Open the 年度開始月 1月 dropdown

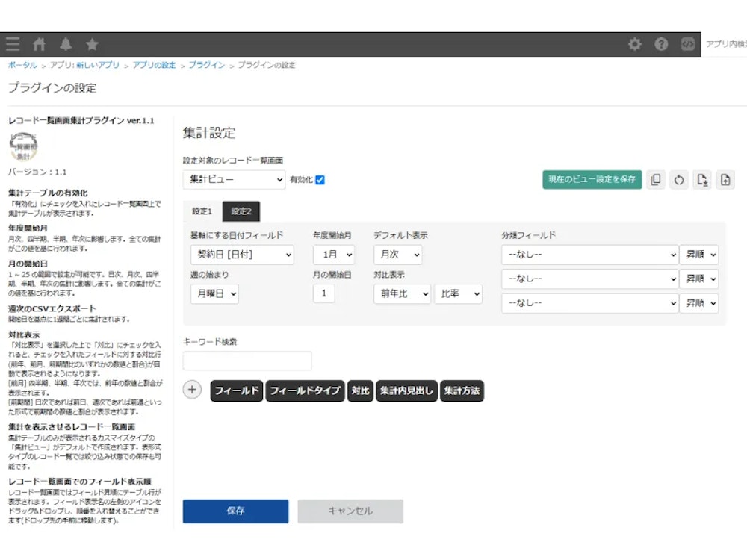[334, 255]
